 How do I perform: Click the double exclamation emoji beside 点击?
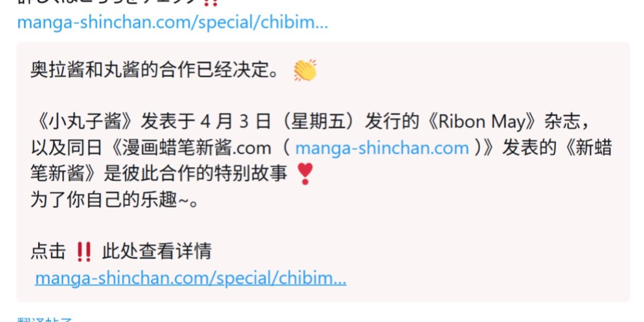84,251
